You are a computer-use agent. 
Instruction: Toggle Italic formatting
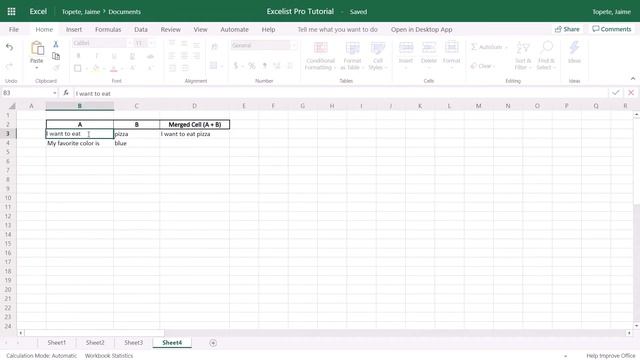point(96,56)
